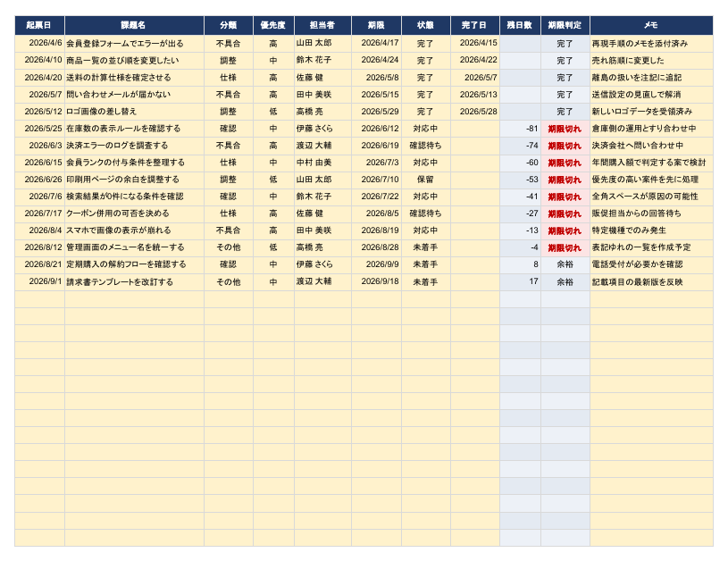Select the 残日数 value -74

(520, 146)
